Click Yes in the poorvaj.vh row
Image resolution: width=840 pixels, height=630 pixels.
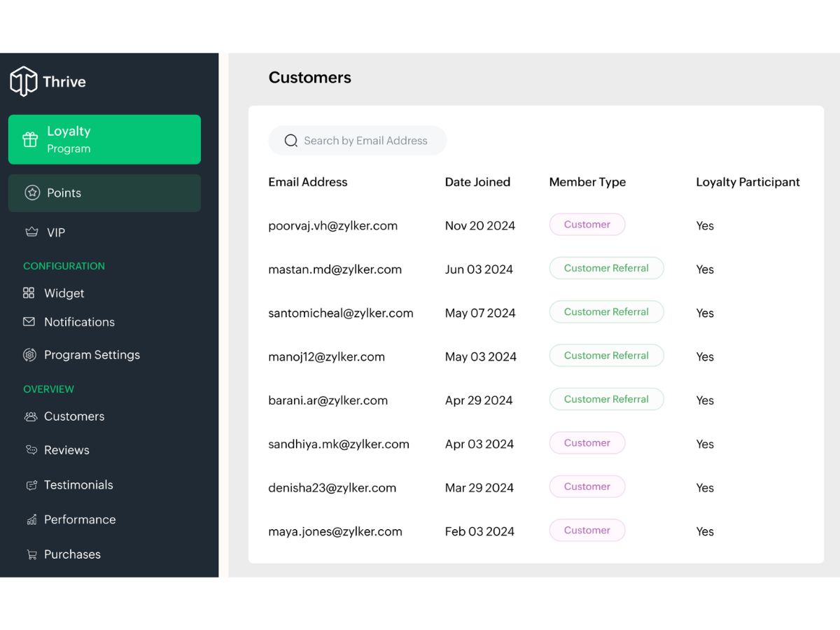click(x=705, y=225)
